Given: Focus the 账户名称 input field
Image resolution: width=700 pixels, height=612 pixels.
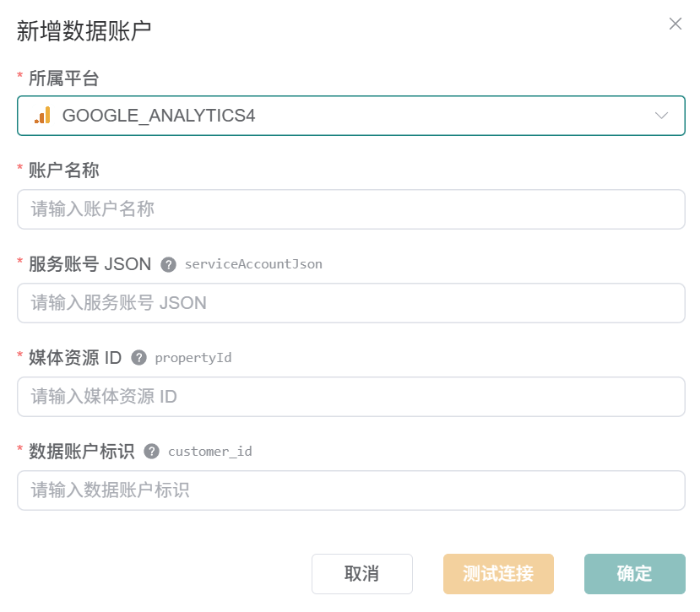Looking at the screenshot, I should click(x=351, y=209).
